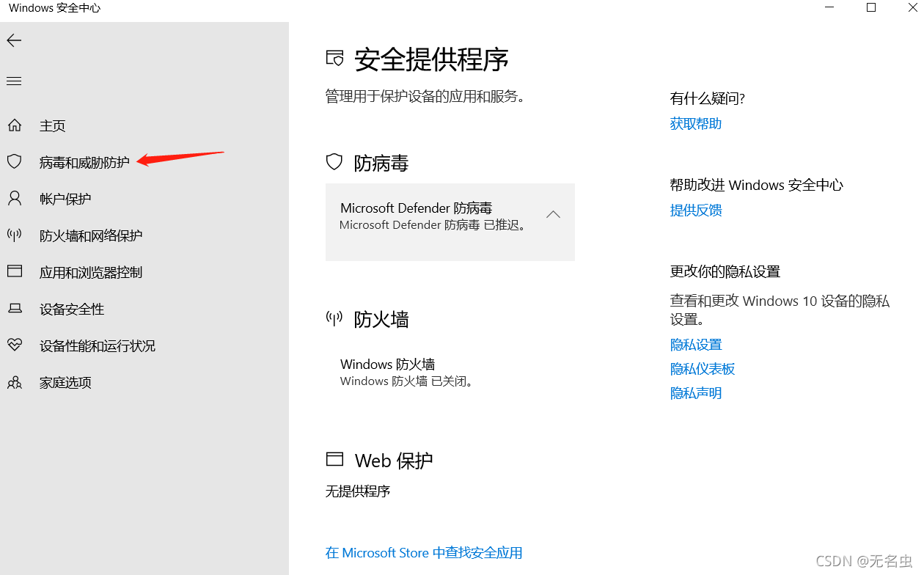
Task: Go to 防火墙和网络保护
Action: point(91,236)
